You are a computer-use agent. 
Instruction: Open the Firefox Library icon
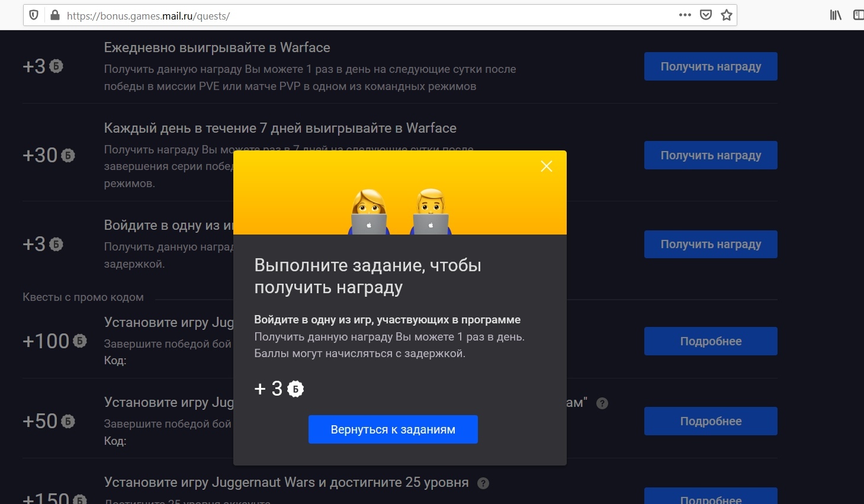pos(836,15)
